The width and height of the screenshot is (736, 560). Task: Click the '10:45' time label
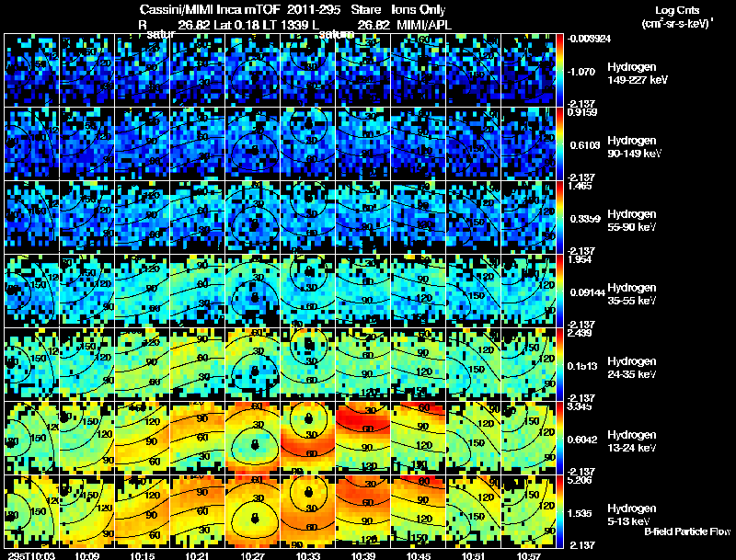(419, 555)
